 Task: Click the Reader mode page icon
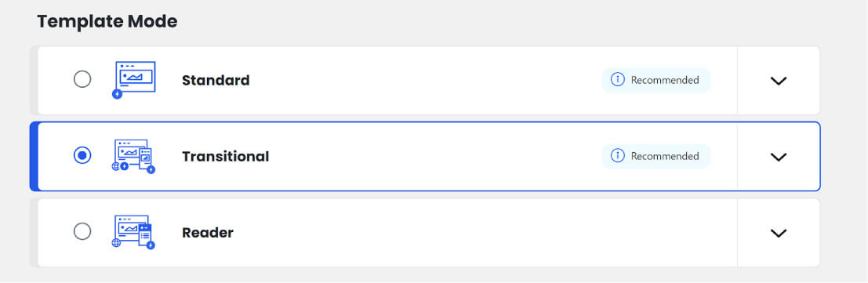[133, 232]
